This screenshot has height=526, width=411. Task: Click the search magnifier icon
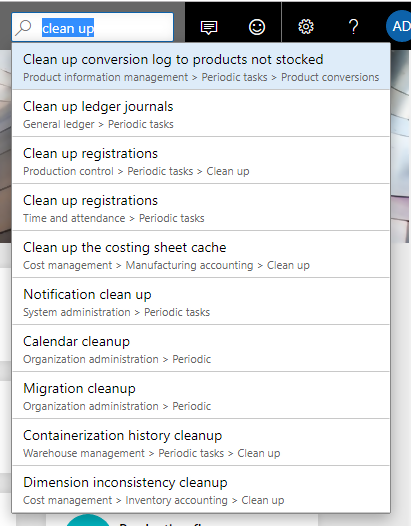(x=23, y=28)
